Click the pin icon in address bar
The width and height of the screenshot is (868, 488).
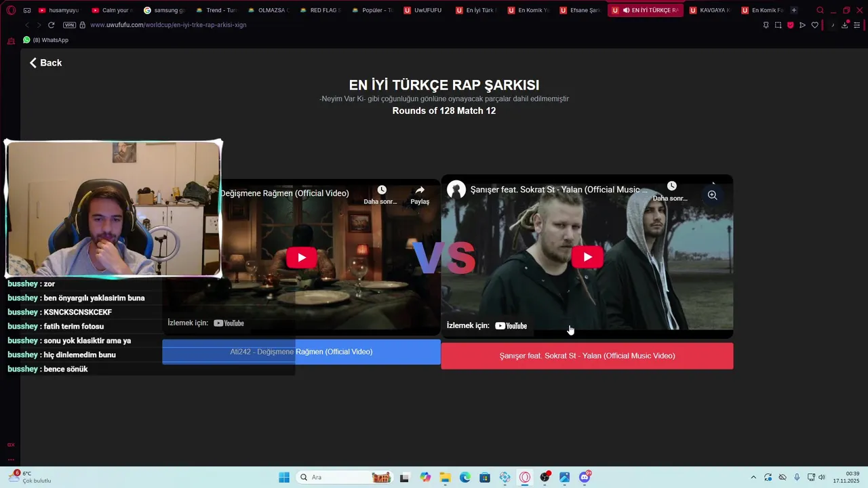pos(766,25)
